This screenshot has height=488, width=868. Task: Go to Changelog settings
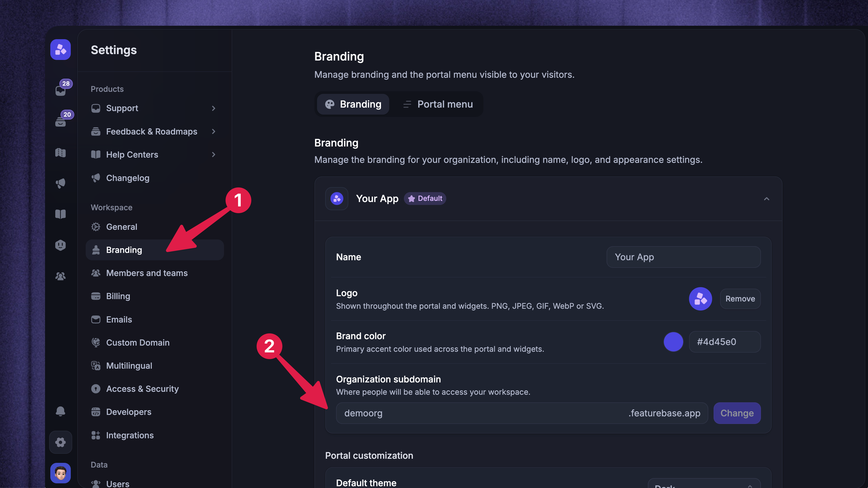click(155, 178)
